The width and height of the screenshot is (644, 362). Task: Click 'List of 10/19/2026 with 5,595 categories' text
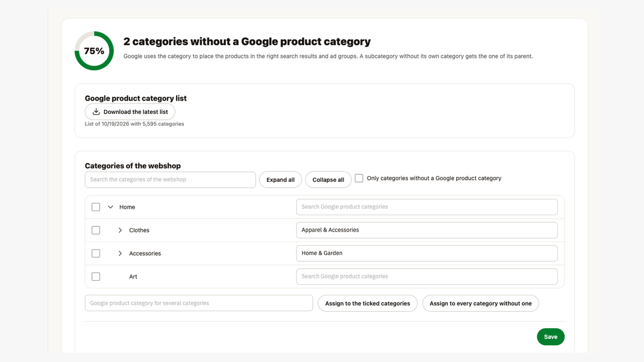point(134,124)
